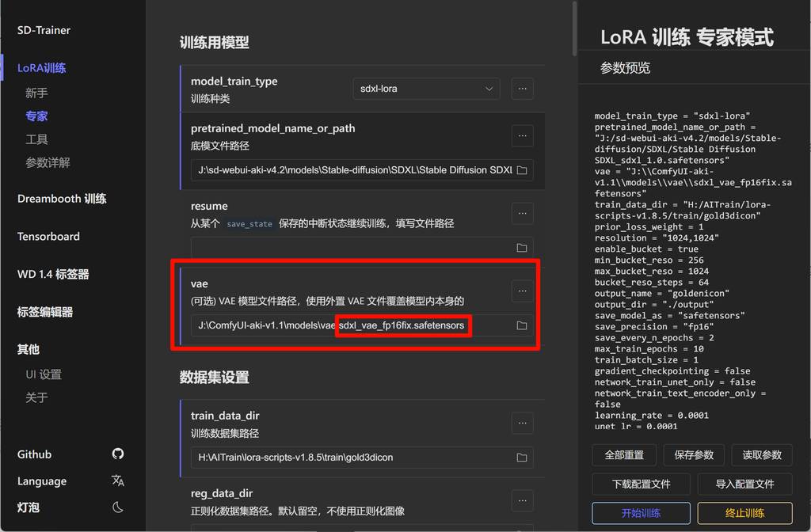The width and height of the screenshot is (811, 532).
Task: Select 新手 mode under LoRA训练
Action: 36,93
